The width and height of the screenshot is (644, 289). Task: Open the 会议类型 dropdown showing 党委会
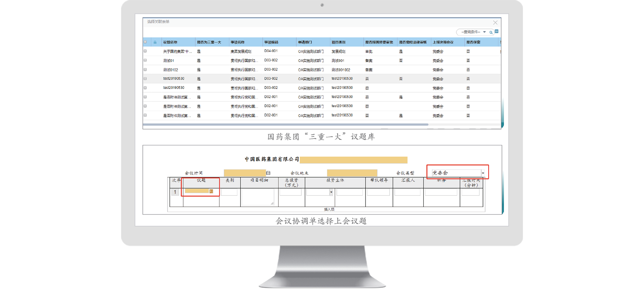click(483, 173)
